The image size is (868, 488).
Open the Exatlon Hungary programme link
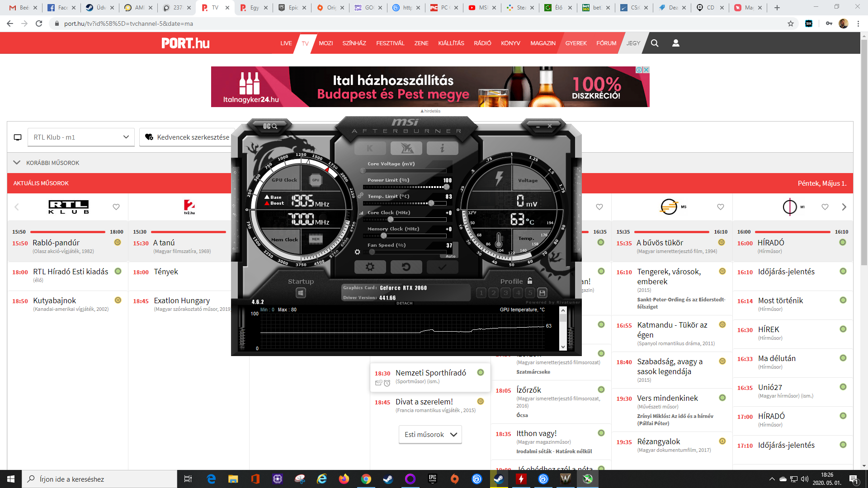point(182,300)
